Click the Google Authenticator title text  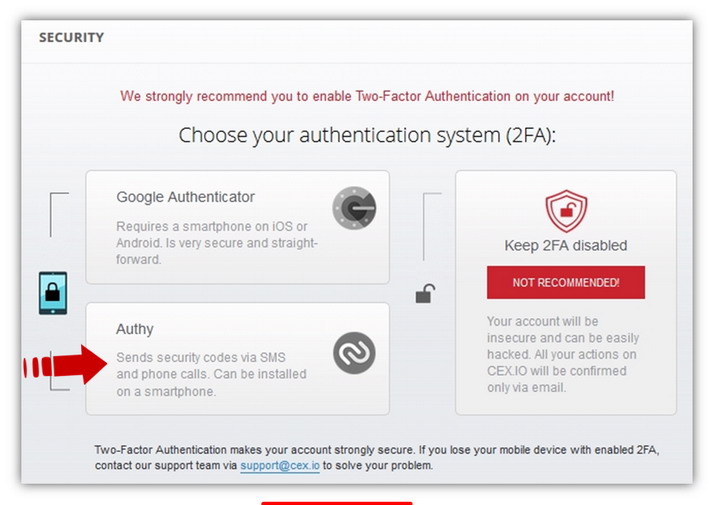pyautogui.click(x=185, y=197)
